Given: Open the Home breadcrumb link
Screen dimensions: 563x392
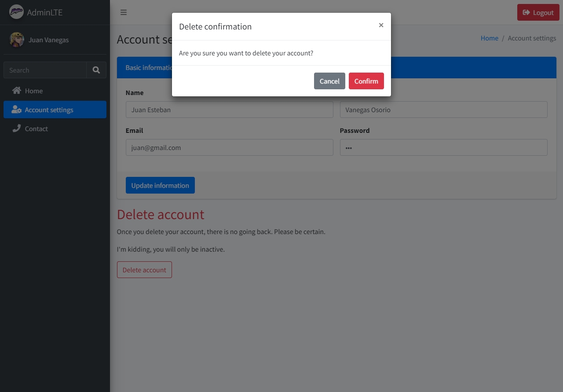Looking at the screenshot, I should pyautogui.click(x=489, y=38).
